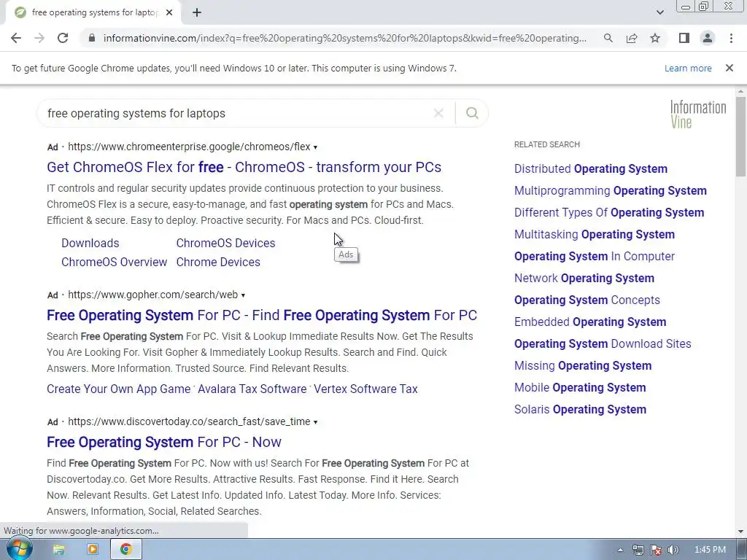Open Action Center flag icon
747x560 pixels.
[656, 550]
